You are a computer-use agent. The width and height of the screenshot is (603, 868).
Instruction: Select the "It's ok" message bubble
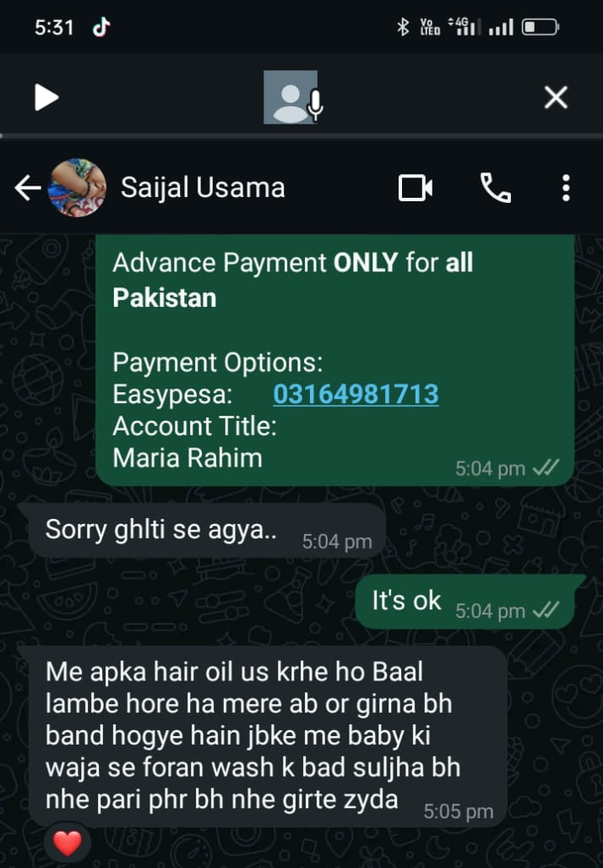coord(464,602)
